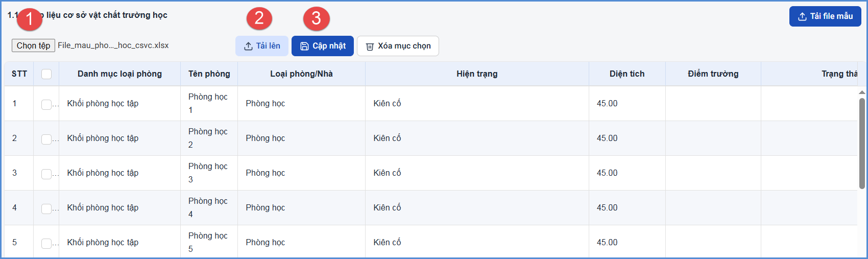Click the 45.00 area value in row 1
Viewport: 868px width, 259px height.
coord(607,104)
